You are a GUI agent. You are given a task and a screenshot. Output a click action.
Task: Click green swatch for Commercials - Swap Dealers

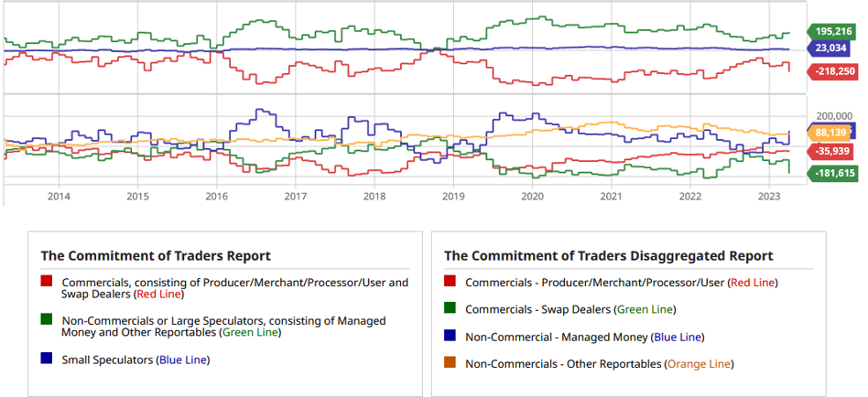click(x=450, y=310)
